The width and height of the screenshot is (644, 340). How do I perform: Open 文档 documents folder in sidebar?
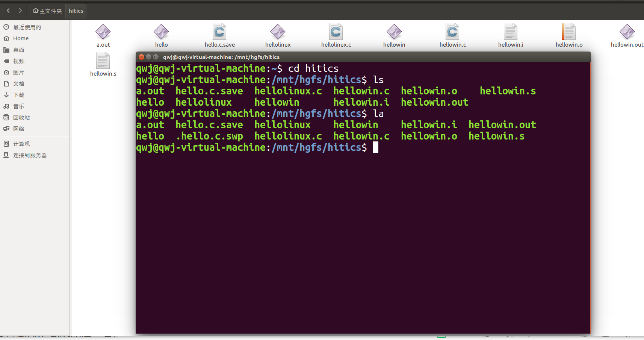(35, 83)
